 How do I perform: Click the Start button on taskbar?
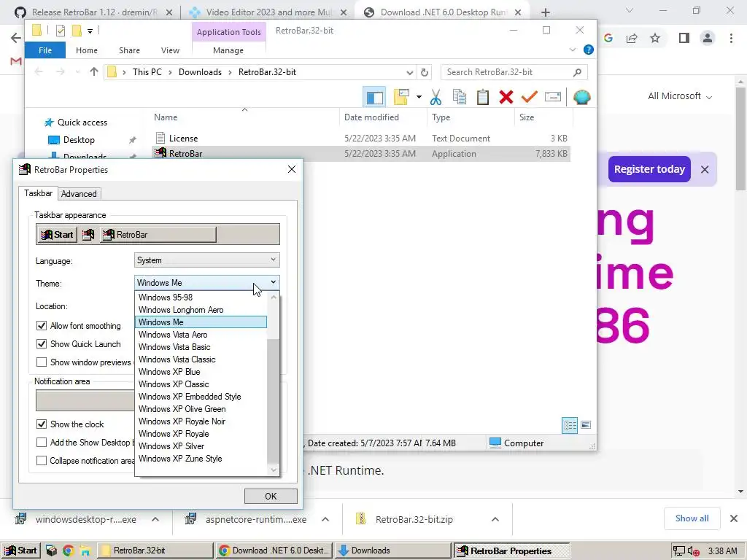point(21,551)
